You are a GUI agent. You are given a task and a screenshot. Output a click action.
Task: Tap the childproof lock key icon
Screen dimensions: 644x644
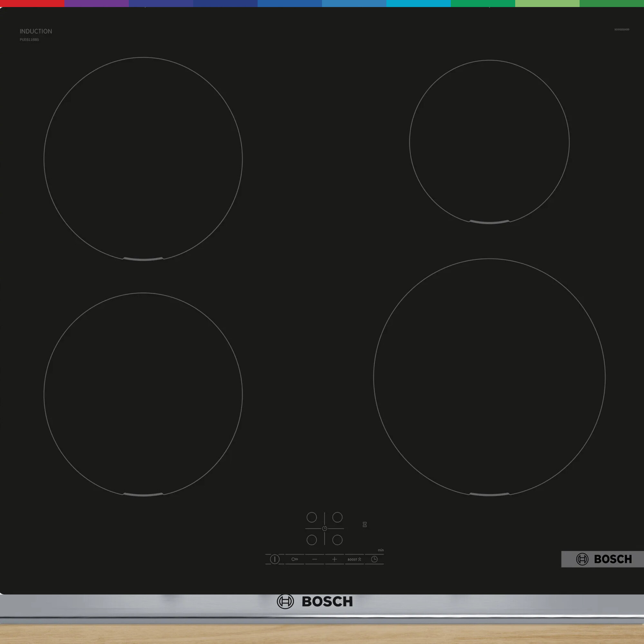(295, 559)
